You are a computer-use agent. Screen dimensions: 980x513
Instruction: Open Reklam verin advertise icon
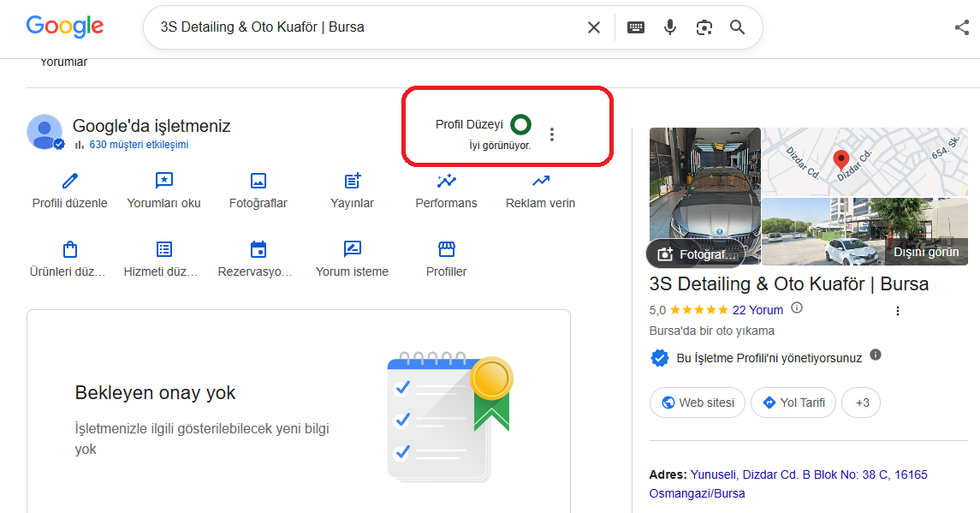point(541,181)
